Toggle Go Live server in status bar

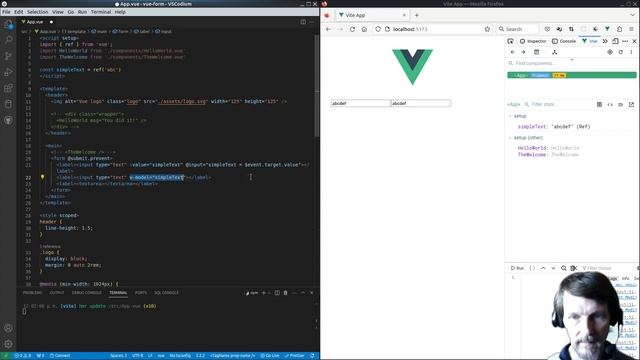click(270, 356)
